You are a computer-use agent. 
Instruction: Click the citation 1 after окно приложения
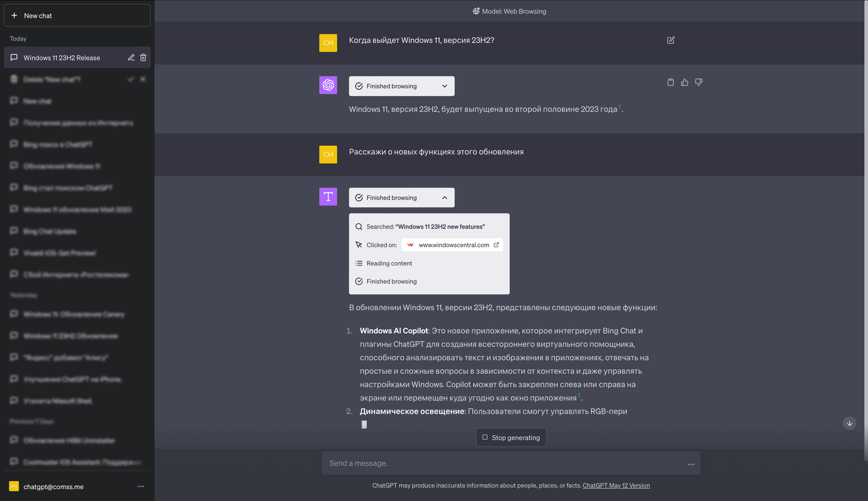click(x=579, y=396)
